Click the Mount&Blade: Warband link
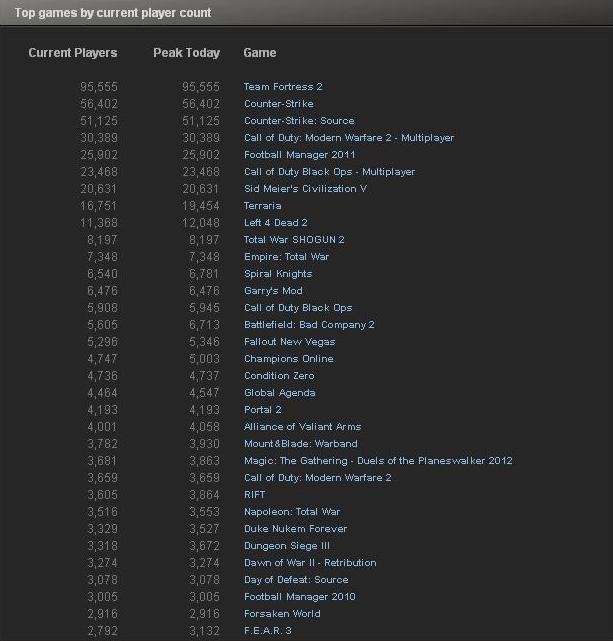Image resolution: width=613 pixels, height=641 pixels. click(301, 444)
